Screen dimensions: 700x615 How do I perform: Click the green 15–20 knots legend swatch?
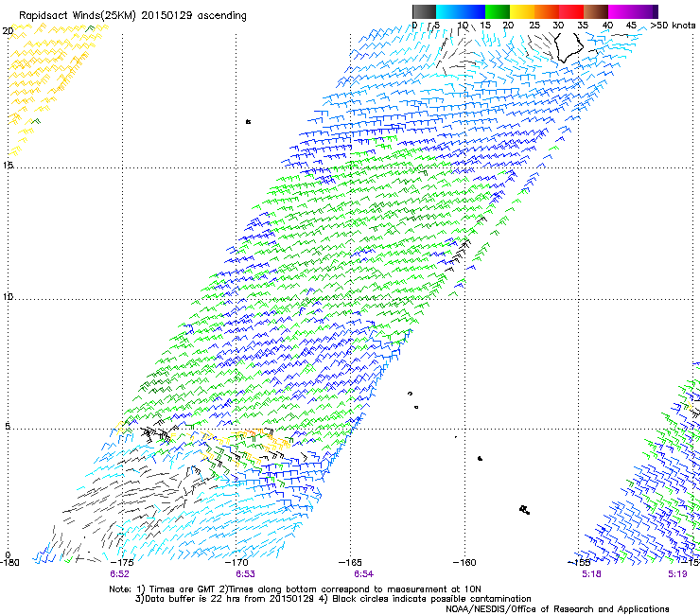click(x=498, y=11)
